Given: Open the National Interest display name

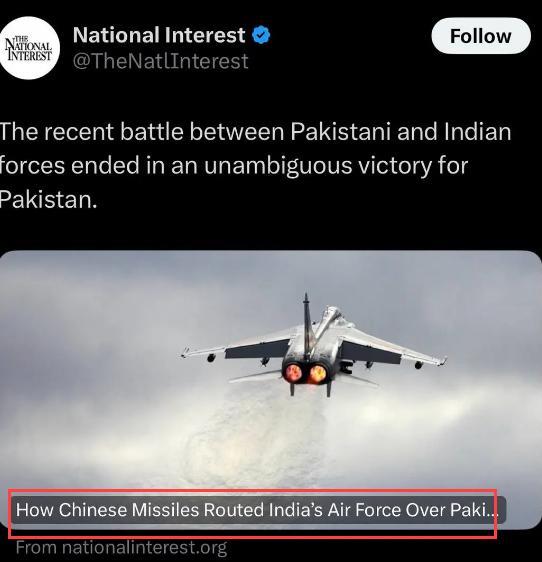Looking at the screenshot, I should click(159, 35).
